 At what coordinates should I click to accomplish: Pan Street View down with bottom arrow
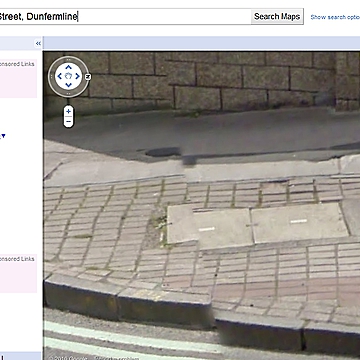tap(68, 85)
